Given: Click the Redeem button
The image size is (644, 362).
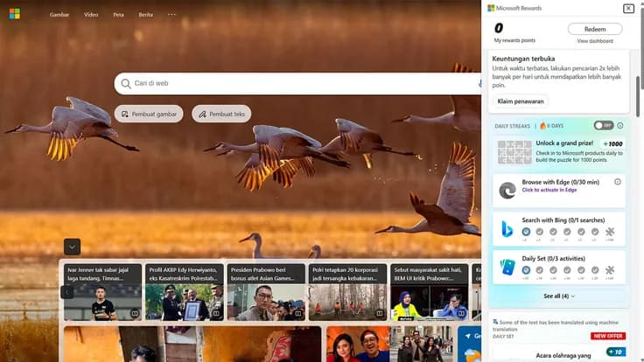Looking at the screenshot, I should point(595,29).
